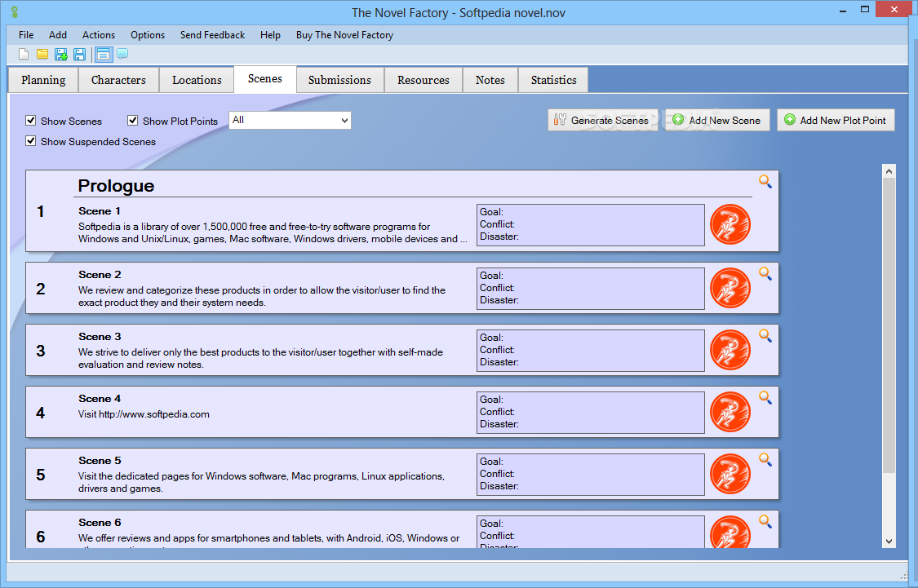The height and width of the screenshot is (588, 918).
Task: Open the File menu
Action: 26,35
